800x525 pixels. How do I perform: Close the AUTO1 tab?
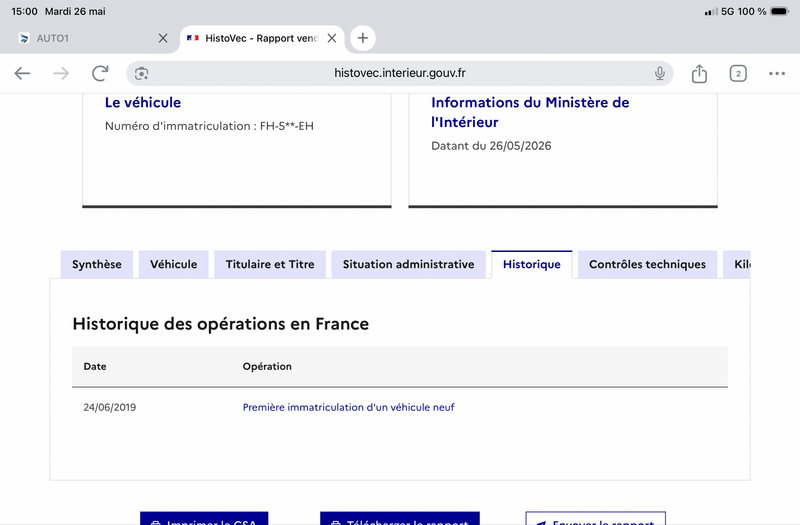click(x=163, y=38)
